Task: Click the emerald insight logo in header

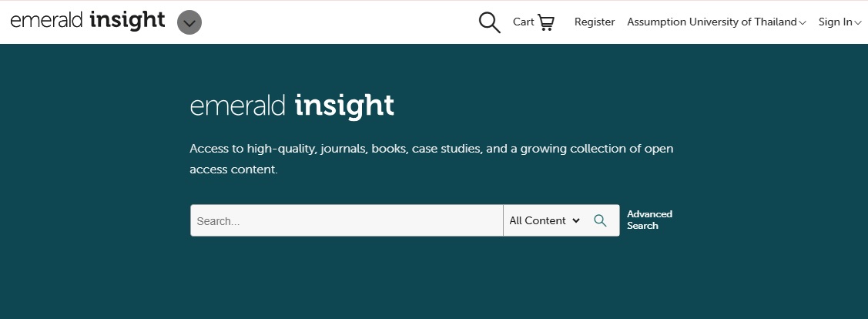Action: click(87, 21)
